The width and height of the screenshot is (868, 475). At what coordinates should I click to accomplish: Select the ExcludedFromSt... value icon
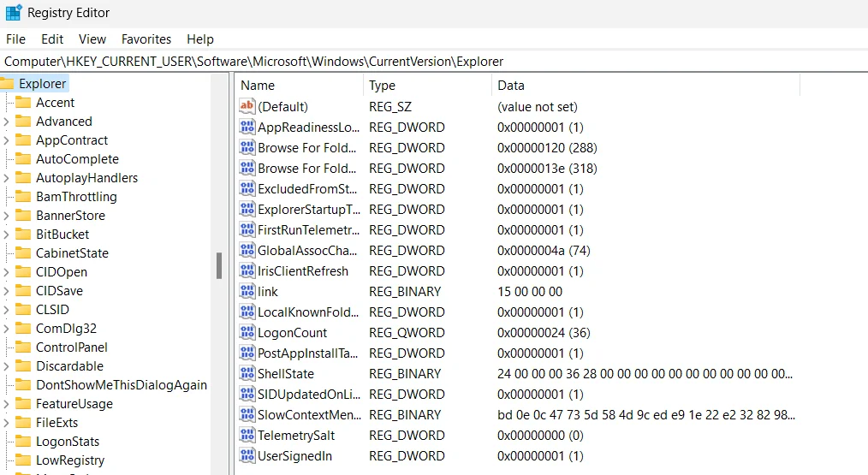247,188
